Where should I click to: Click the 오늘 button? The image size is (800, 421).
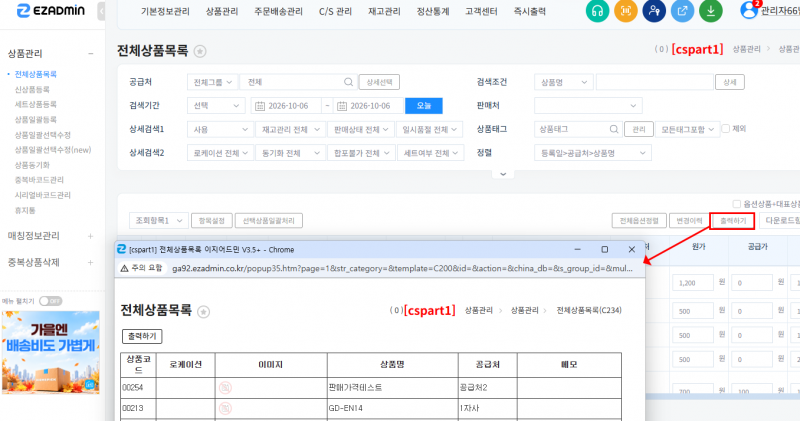423,106
